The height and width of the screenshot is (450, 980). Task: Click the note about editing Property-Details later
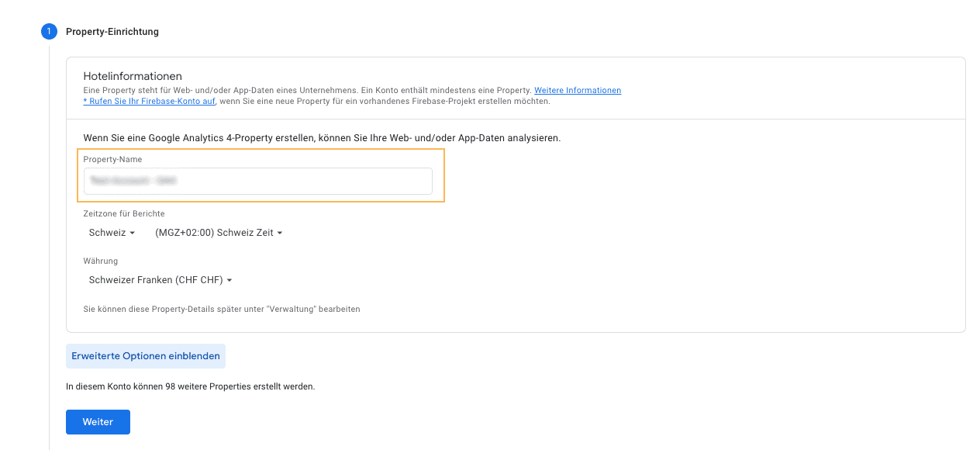[222, 309]
